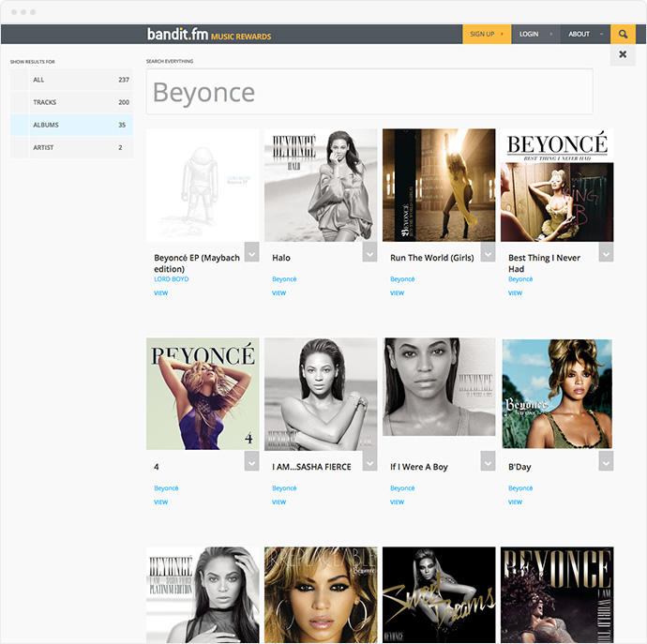Open the Platinum Edition album cover
647x644 pixels.
coord(203,594)
